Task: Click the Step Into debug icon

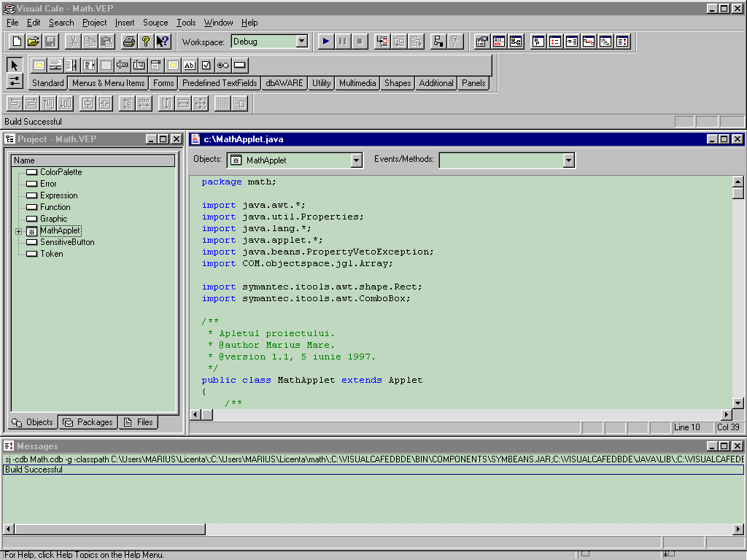Action: coord(382,42)
